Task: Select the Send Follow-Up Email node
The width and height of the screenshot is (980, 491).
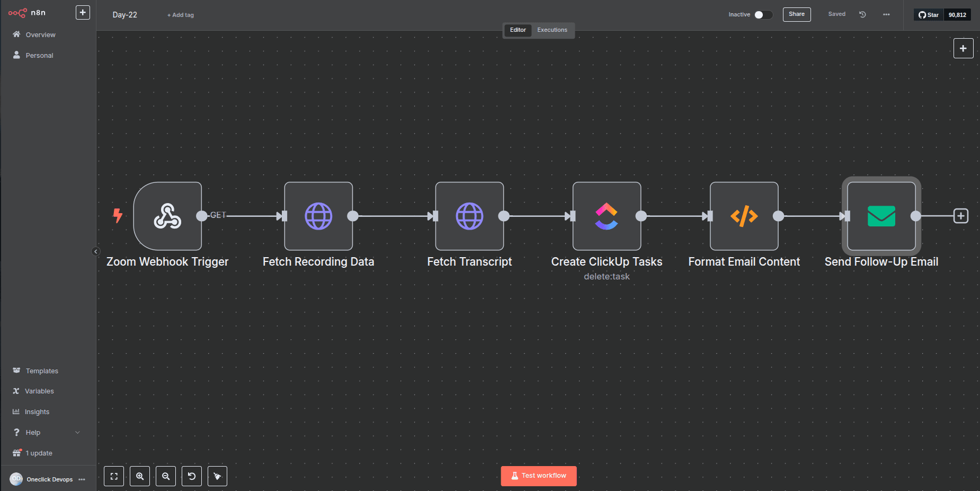Action: click(x=881, y=216)
